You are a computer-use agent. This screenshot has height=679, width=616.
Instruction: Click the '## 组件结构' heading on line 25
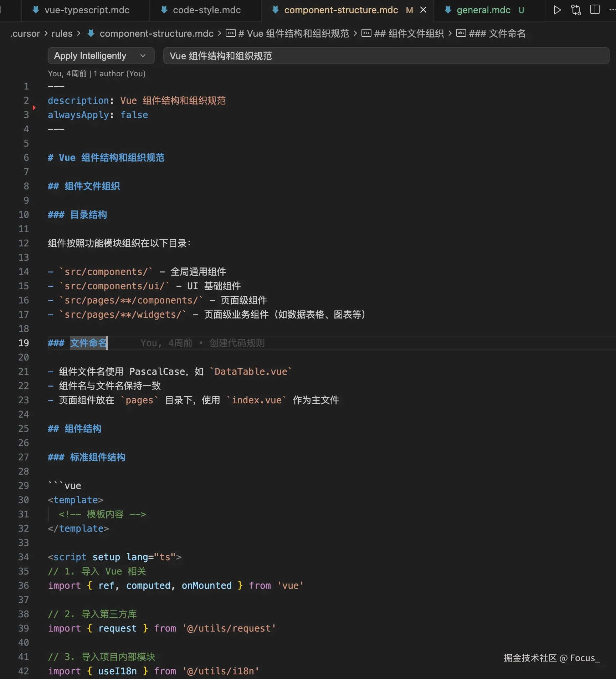click(75, 429)
